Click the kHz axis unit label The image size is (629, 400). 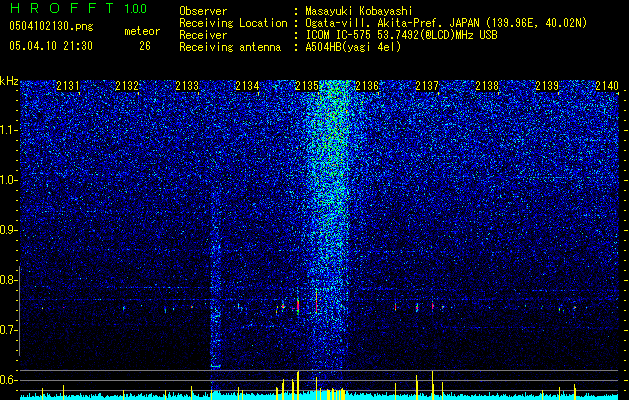coord(9,81)
